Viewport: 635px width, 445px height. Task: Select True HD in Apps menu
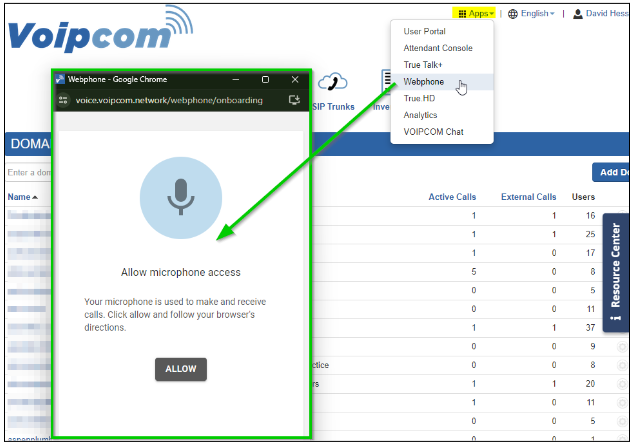[x=419, y=98]
